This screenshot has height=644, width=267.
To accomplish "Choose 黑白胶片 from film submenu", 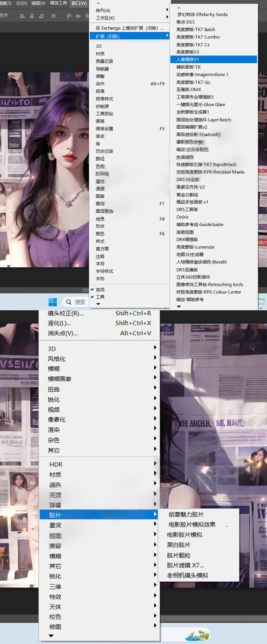I will pos(179,545).
